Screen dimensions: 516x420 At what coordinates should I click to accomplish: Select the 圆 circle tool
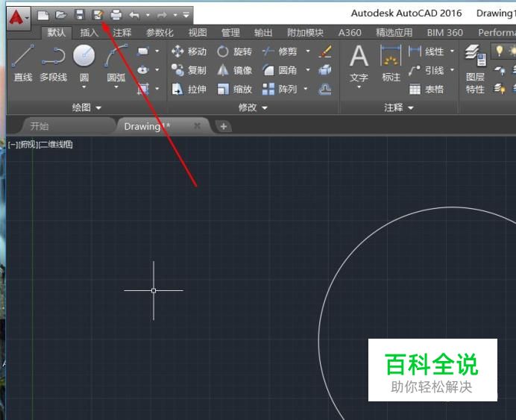(x=84, y=61)
